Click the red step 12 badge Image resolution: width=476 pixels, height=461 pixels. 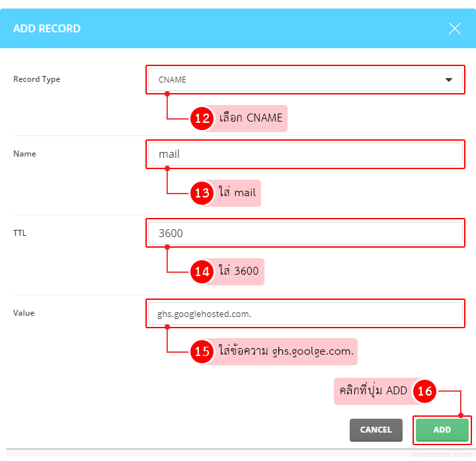pyautogui.click(x=201, y=119)
